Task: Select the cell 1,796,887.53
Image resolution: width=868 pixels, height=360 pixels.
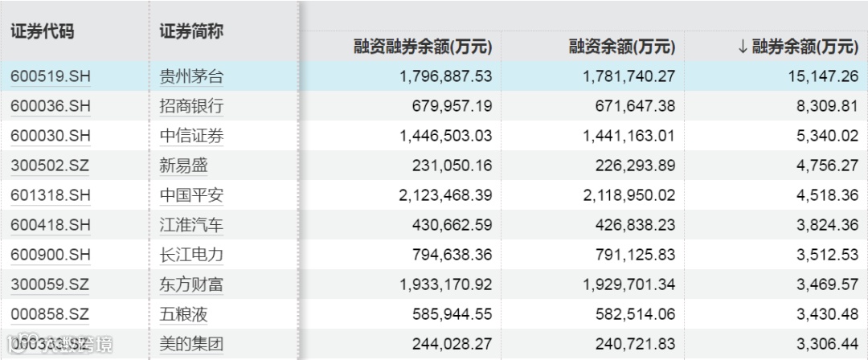Action: 446,76
